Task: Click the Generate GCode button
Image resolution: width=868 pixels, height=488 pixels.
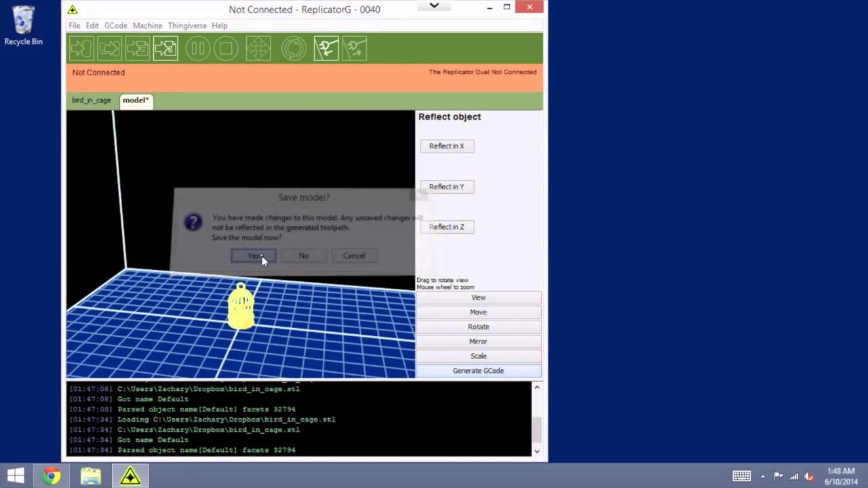Action: click(479, 371)
